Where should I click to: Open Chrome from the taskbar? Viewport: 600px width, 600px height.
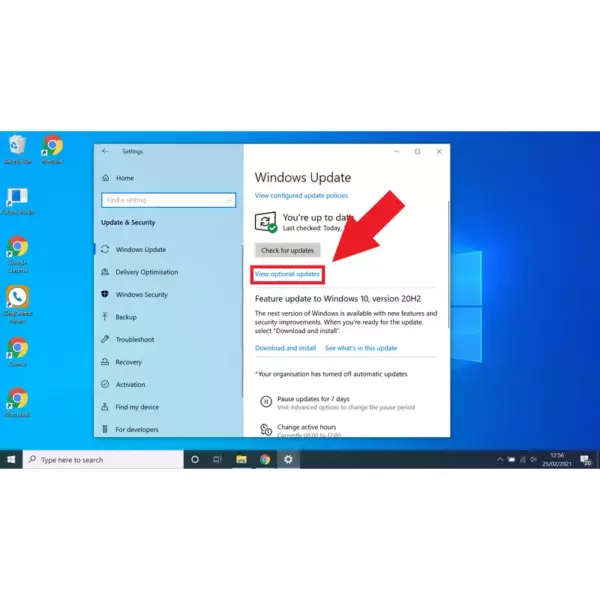pos(265,459)
